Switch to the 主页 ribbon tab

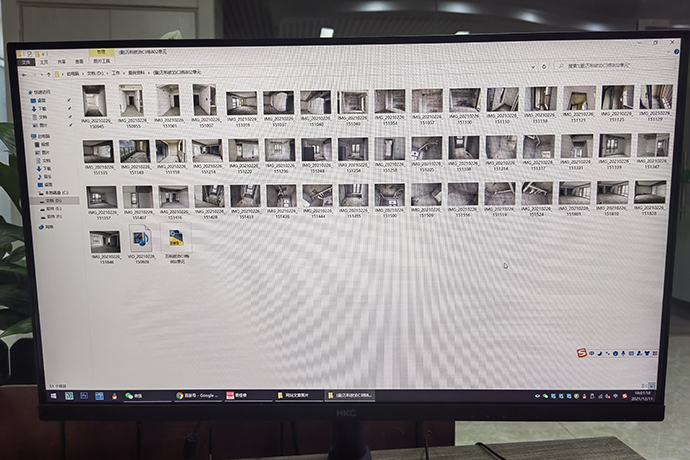pos(44,62)
